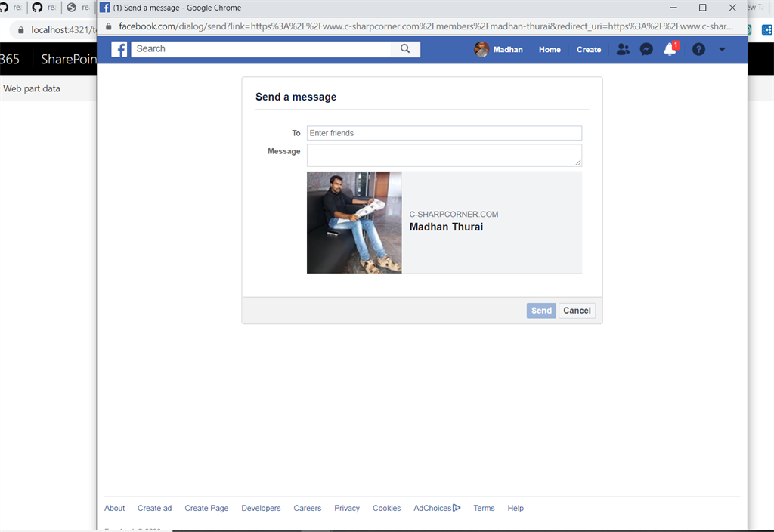
Task: Open the notifications bell
Action: coord(670,49)
